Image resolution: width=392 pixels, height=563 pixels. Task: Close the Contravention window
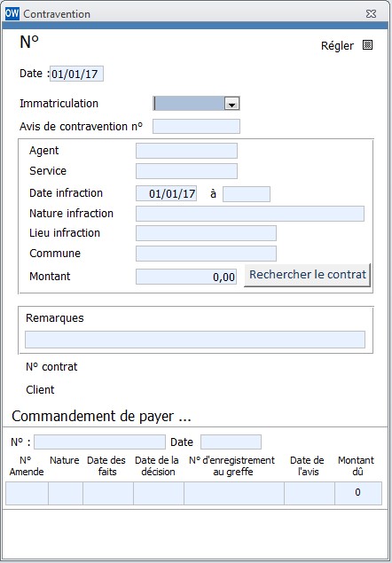(371, 14)
